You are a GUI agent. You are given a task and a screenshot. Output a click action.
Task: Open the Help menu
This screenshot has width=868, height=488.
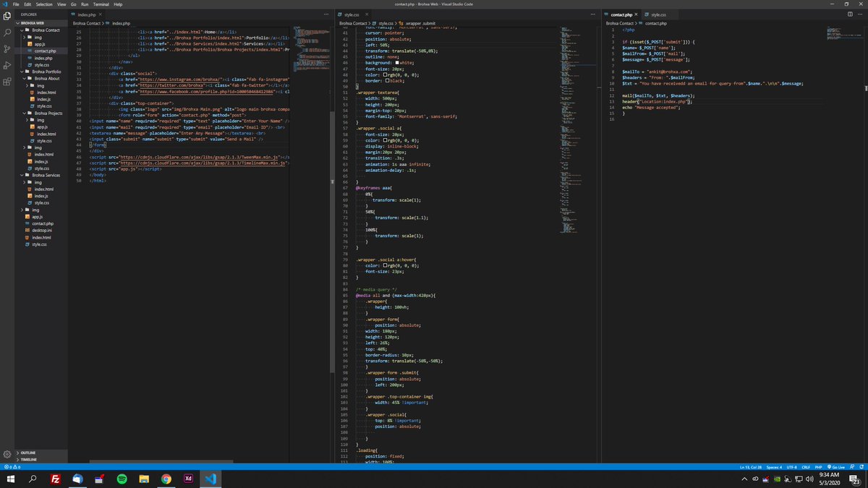coord(118,4)
